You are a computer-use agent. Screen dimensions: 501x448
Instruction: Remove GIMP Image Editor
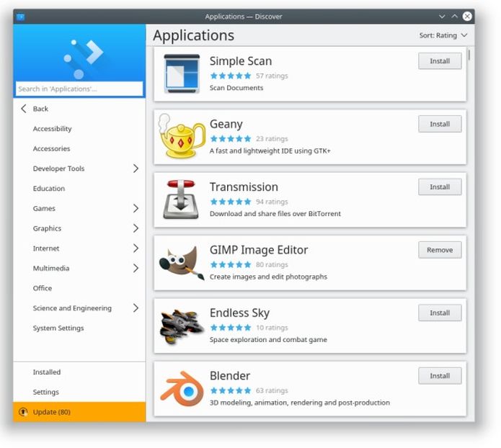(x=440, y=250)
